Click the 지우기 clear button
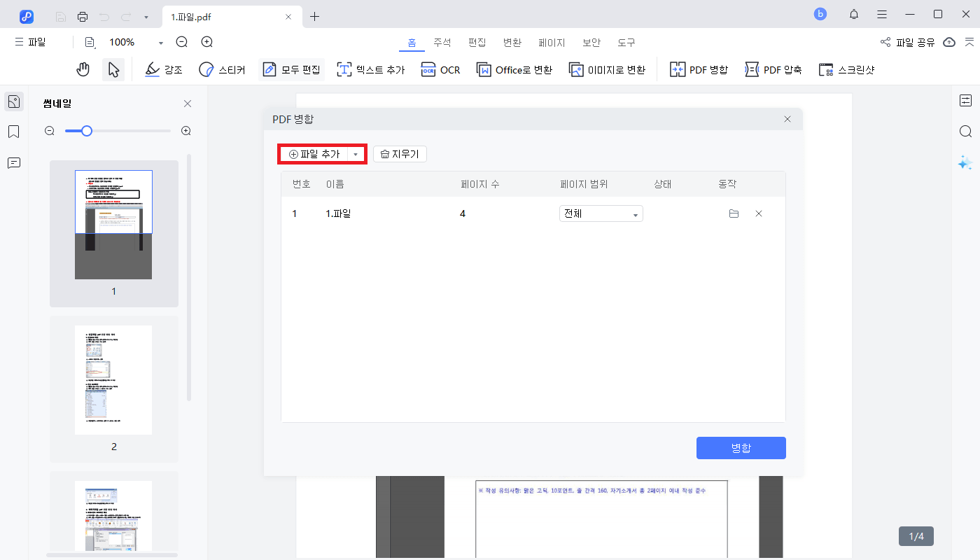The image size is (980, 560). click(x=400, y=154)
